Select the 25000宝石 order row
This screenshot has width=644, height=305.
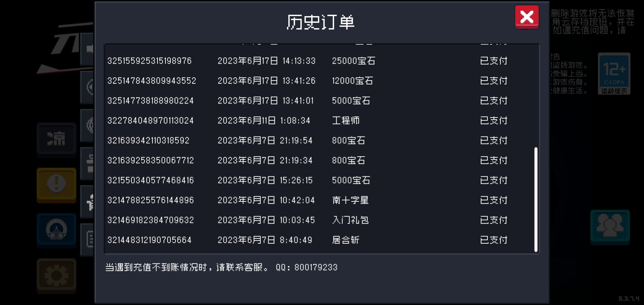[321, 61]
